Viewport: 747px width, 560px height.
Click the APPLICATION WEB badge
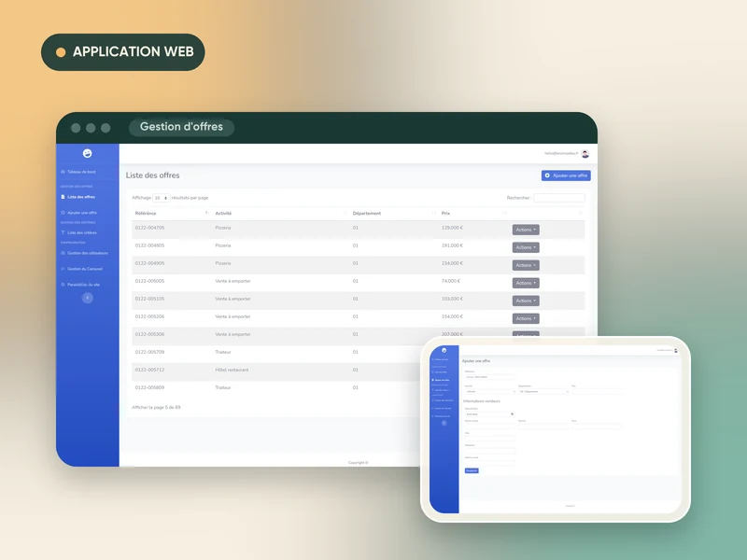click(x=123, y=52)
